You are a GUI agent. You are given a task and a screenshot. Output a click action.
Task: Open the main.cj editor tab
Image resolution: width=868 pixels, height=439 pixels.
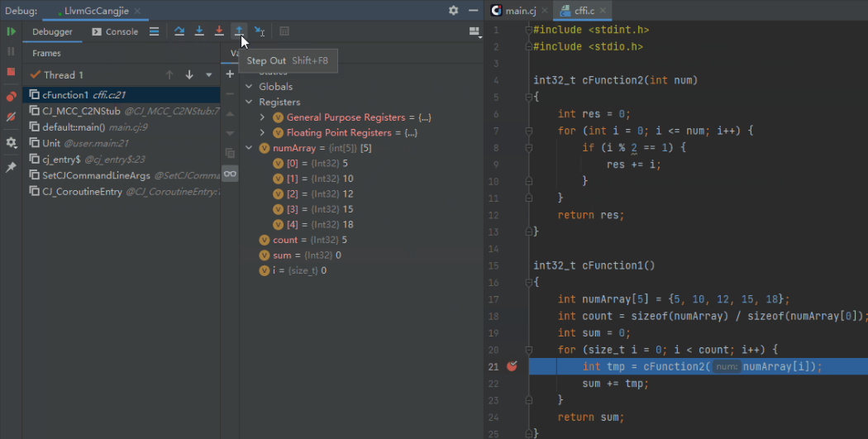513,11
